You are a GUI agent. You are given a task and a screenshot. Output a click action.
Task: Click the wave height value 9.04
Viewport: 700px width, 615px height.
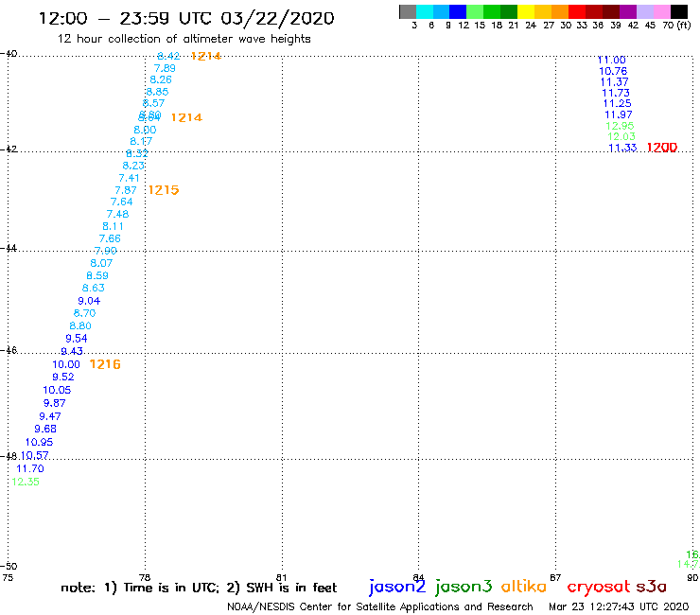[x=89, y=301]
